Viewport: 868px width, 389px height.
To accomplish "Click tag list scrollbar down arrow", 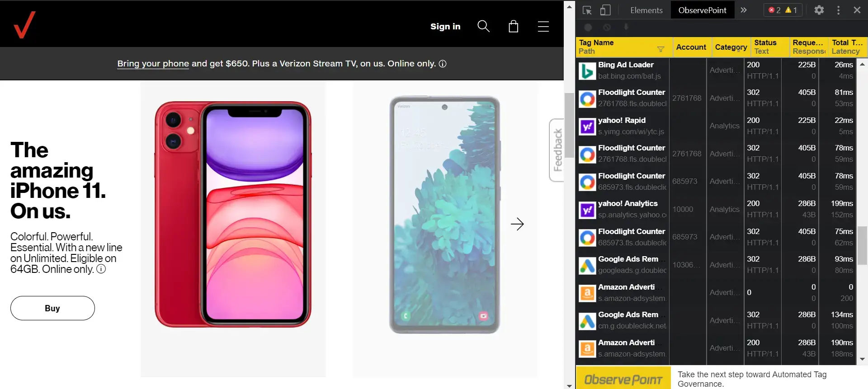I will tap(862, 360).
